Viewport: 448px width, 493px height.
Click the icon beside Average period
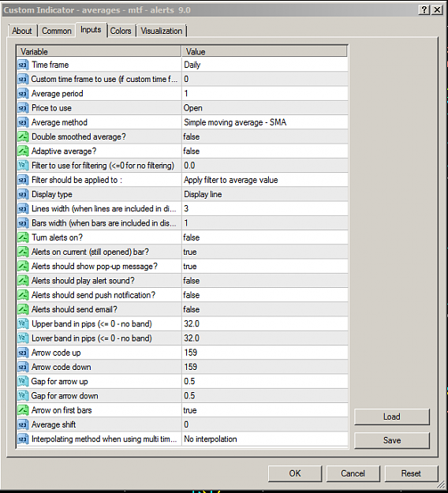(x=23, y=94)
